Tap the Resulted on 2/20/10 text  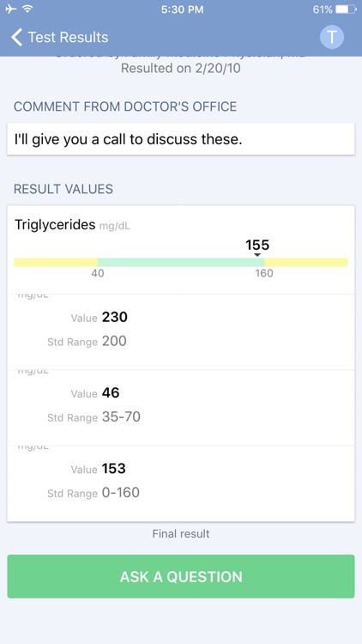[181, 68]
